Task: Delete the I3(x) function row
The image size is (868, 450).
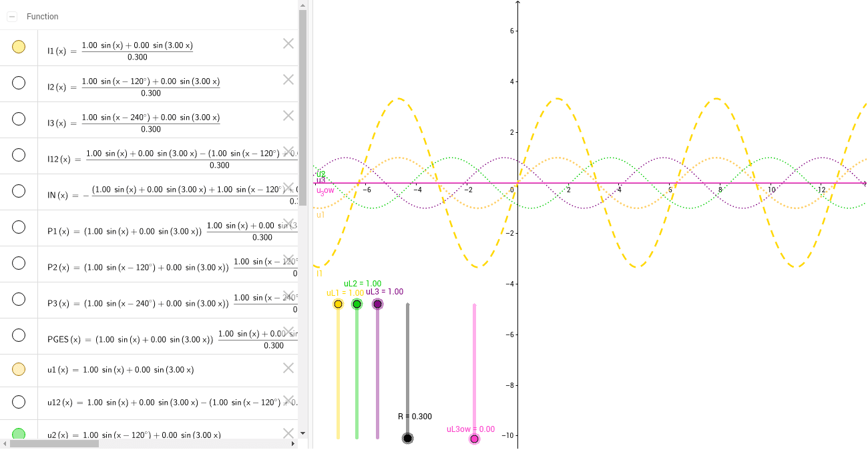Action: (288, 116)
